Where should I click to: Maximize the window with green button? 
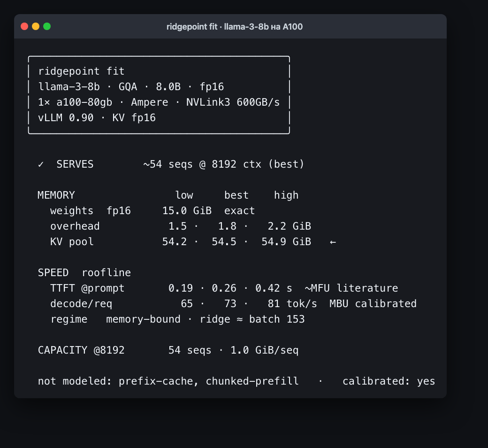[x=47, y=26]
